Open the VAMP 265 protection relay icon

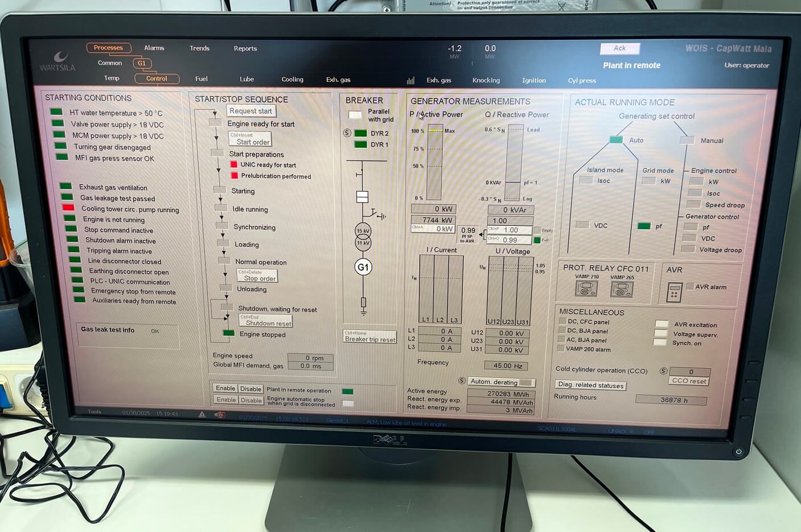click(x=622, y=290)
